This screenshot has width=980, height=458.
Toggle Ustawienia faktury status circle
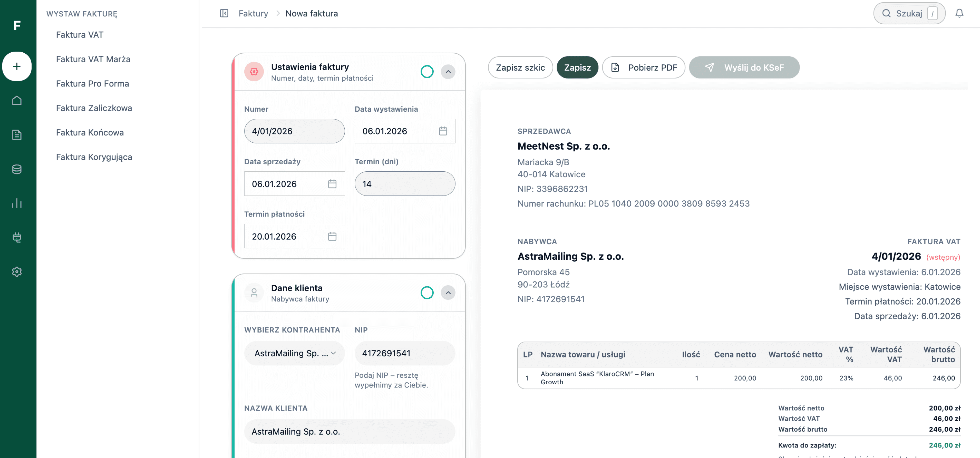(x=427, y=72)
